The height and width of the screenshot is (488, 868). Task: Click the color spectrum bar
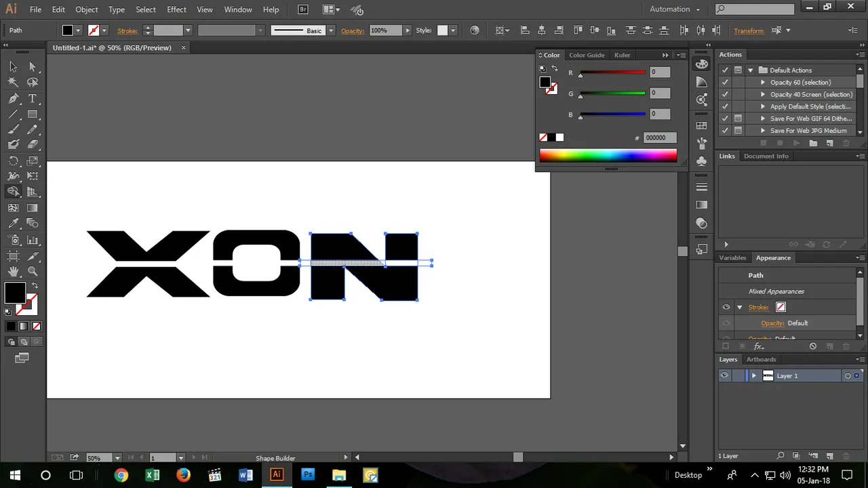(x=608, y=155)
